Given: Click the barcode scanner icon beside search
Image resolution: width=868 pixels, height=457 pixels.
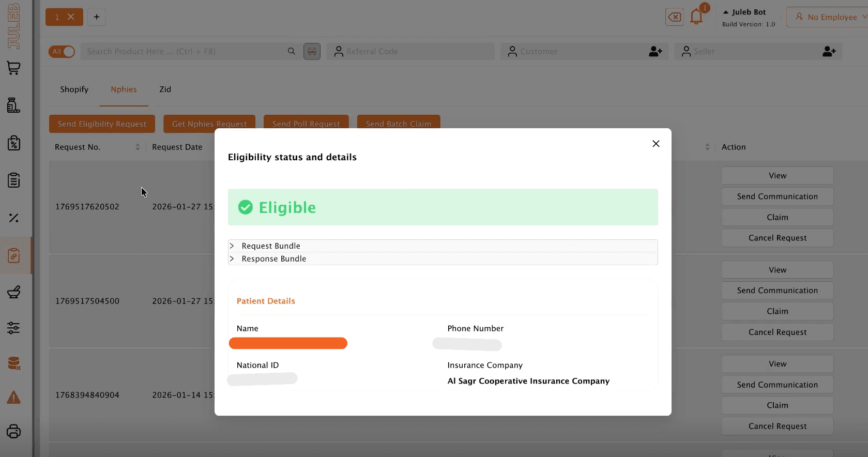Looking at the screenshot, I should pyautogui.click(x=312, y=52).
